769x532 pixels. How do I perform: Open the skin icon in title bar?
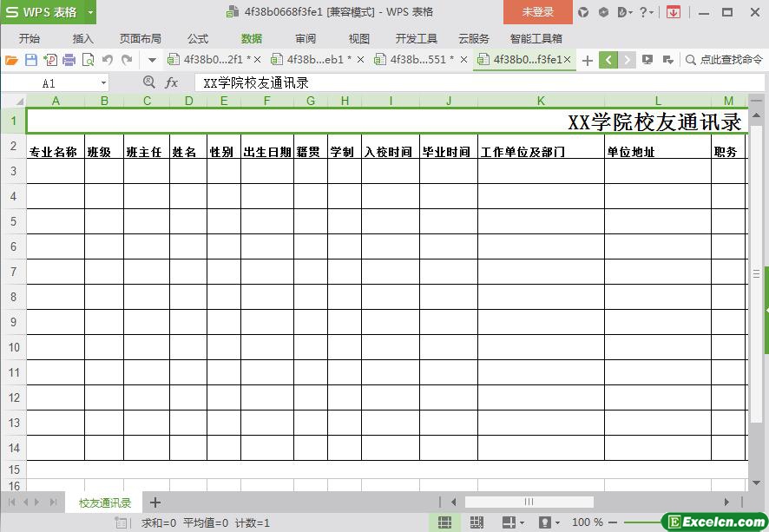tap(583, 12)
